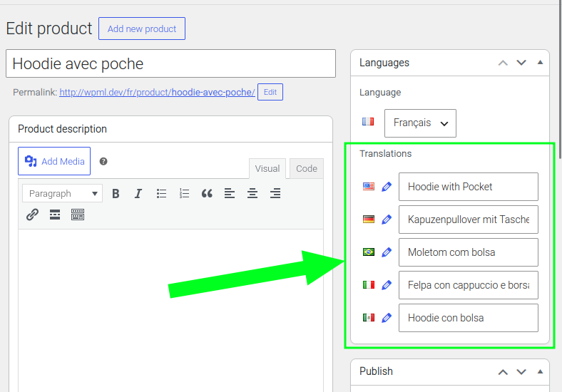Move Publish panel down
This screenshot has width=562, height=392.
tap(521, 372)
